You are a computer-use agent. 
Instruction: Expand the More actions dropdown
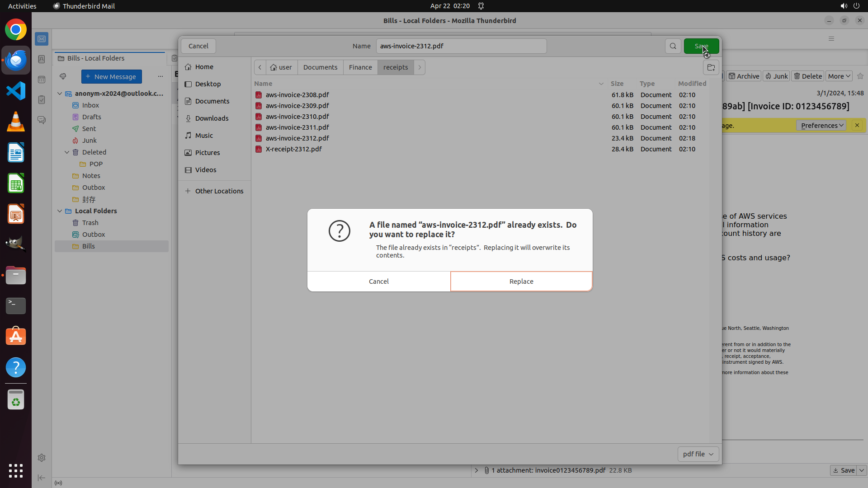pos(839,76)
